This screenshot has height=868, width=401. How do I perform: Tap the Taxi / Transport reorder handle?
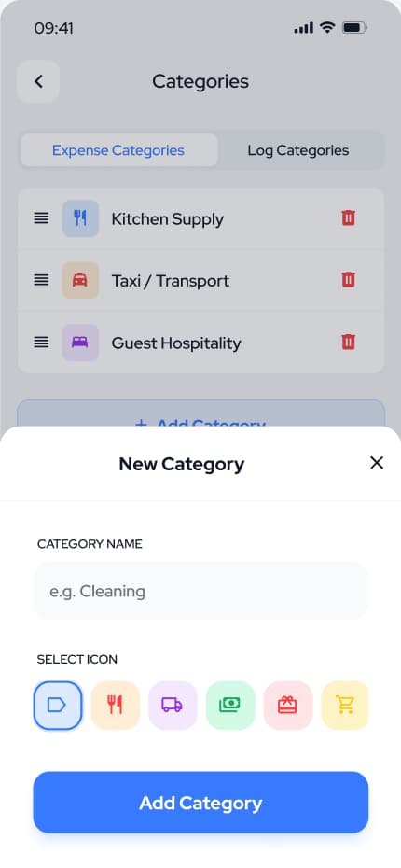[41, 280]
